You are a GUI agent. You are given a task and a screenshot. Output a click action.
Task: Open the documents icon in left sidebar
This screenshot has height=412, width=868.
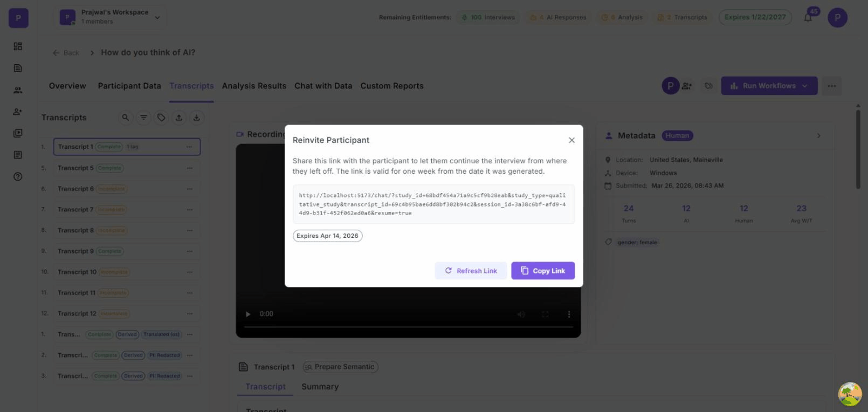click(x=18, y=68)
